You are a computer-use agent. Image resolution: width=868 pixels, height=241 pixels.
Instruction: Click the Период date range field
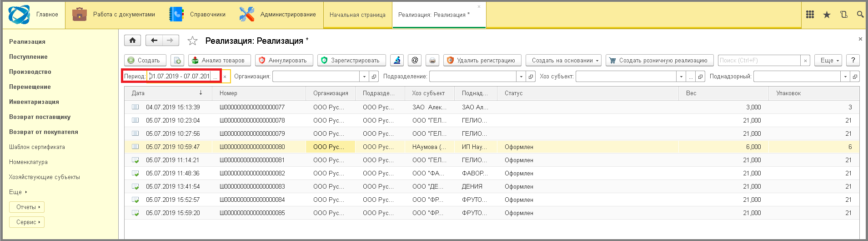tap(180, 77)
